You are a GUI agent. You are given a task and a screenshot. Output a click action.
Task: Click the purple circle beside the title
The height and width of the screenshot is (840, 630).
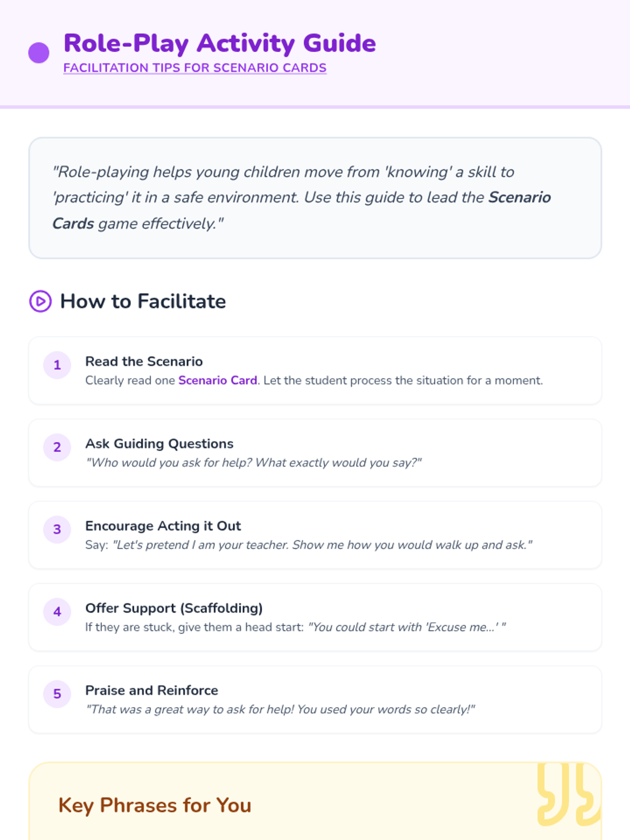click(39, 53)
